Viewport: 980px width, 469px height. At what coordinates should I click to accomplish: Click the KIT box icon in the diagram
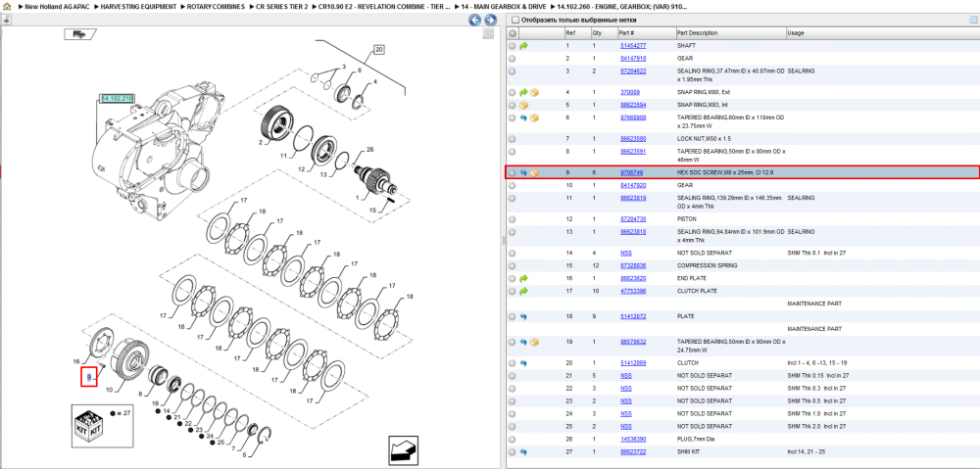(x=88, y=425)
